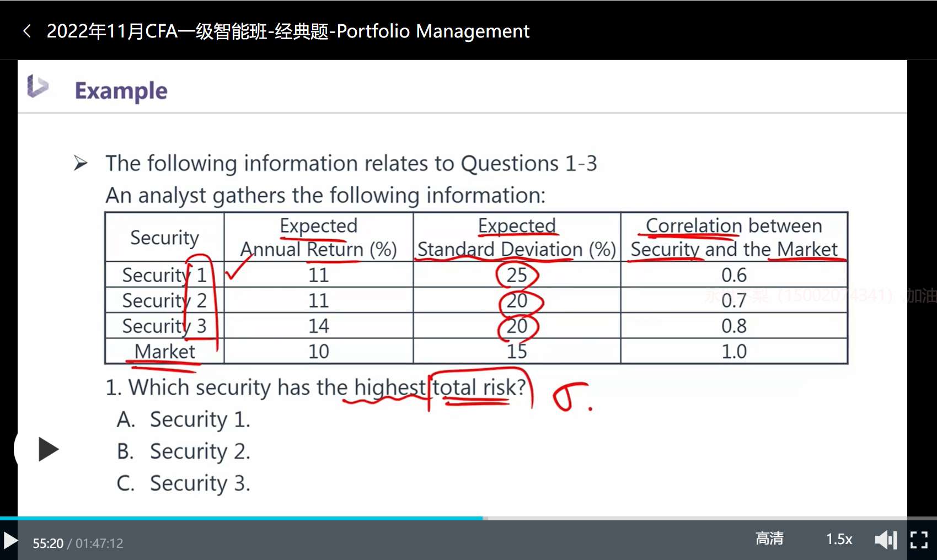
Task: Click the CFA Portfolio Management video title
Action: click(x=288, y=31)
